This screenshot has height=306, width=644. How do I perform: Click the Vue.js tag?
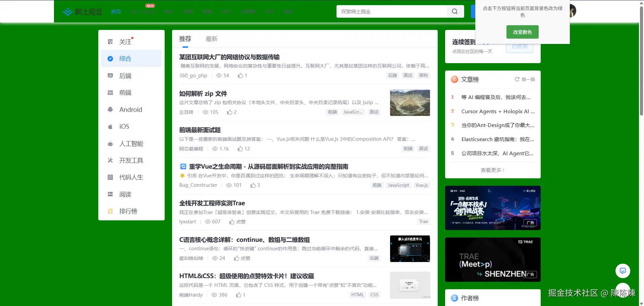coord(422,185)
